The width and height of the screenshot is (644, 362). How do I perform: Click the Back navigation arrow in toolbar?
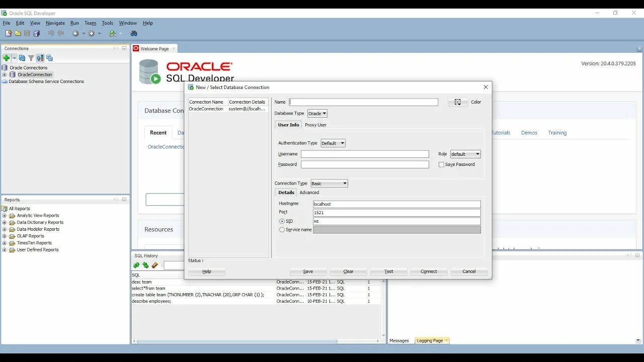coord(75,33)
